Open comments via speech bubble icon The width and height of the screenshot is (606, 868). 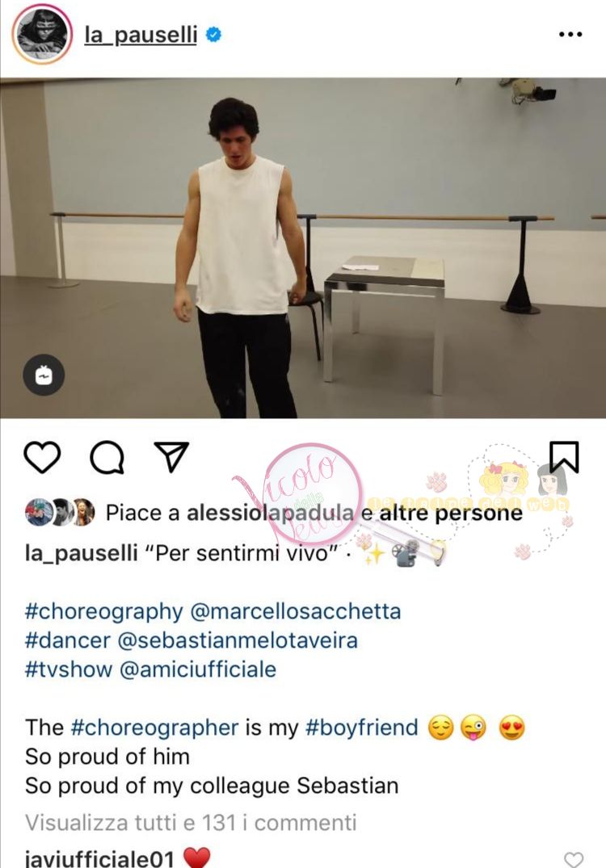pyautogui.click(x=107, y=457)
